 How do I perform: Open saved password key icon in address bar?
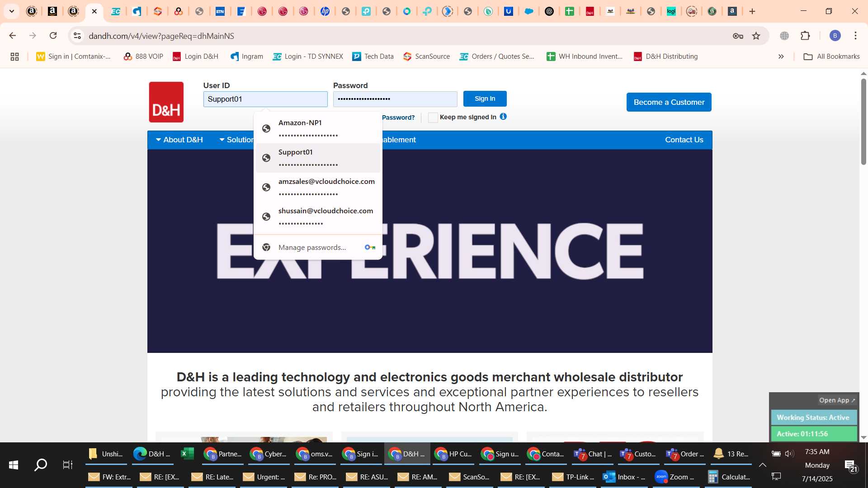tap(738, 36)
